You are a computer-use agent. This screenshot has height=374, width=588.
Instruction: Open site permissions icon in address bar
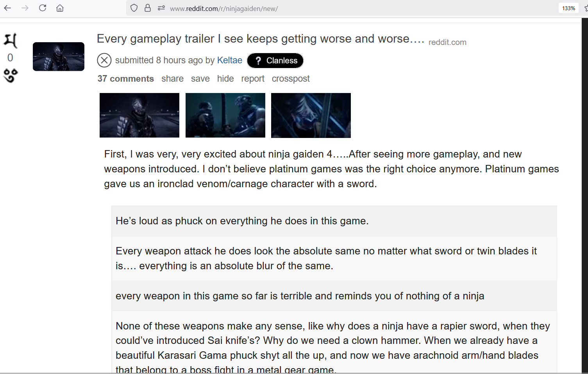tap(161, 8)
